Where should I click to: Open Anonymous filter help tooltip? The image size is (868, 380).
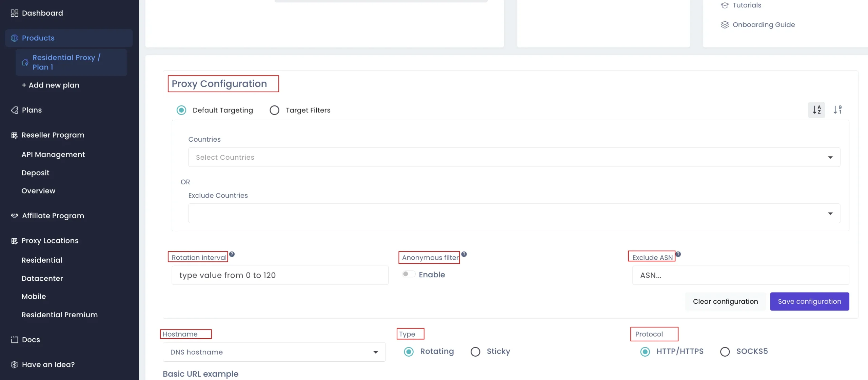(464, 254)
